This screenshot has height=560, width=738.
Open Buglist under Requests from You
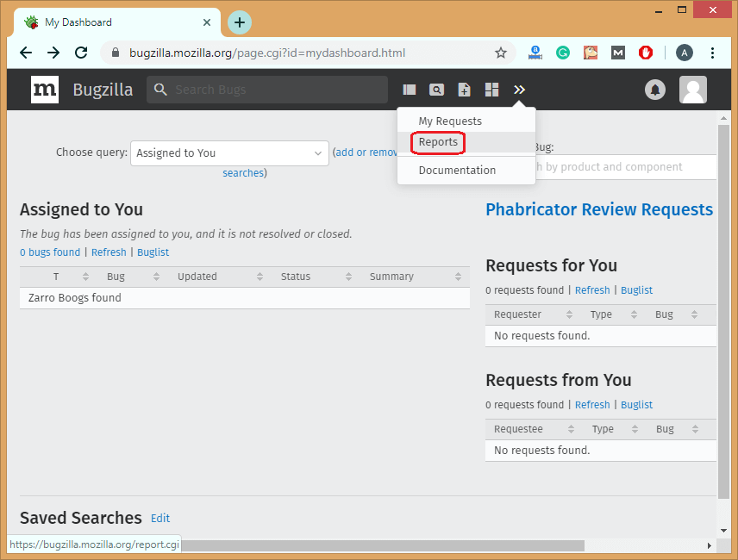636,405
